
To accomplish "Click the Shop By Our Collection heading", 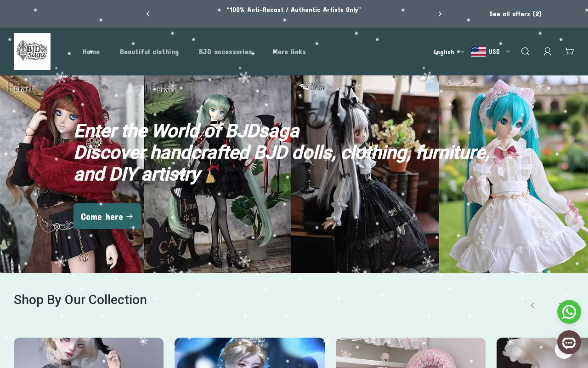I will [80, 300].
